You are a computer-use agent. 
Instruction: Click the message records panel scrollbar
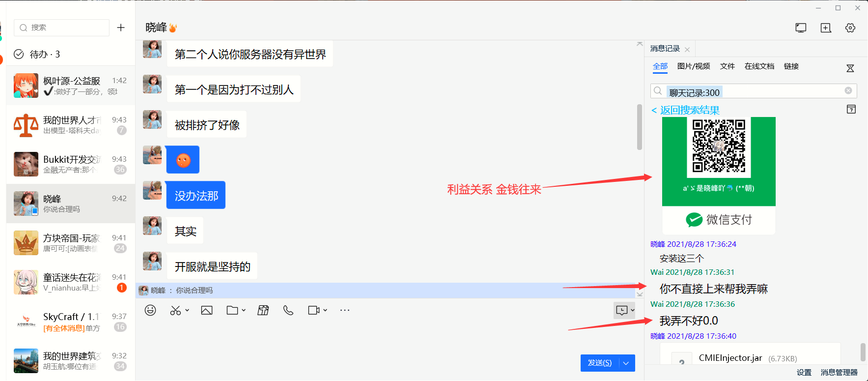pyautogui.click(x=863, y=352)
